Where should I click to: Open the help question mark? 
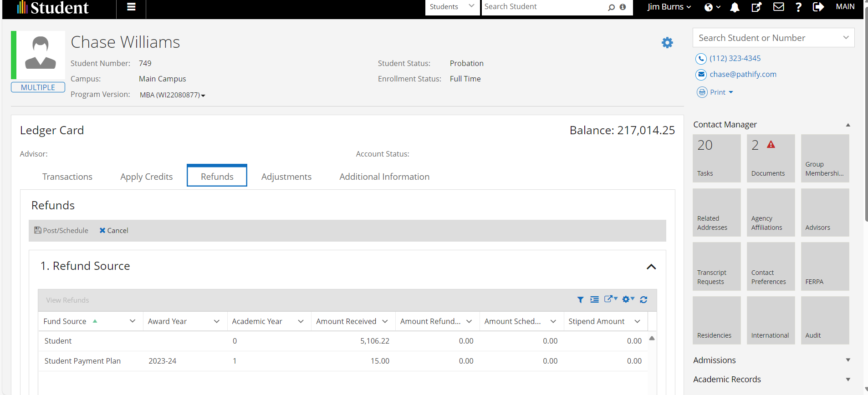point(798,7)
